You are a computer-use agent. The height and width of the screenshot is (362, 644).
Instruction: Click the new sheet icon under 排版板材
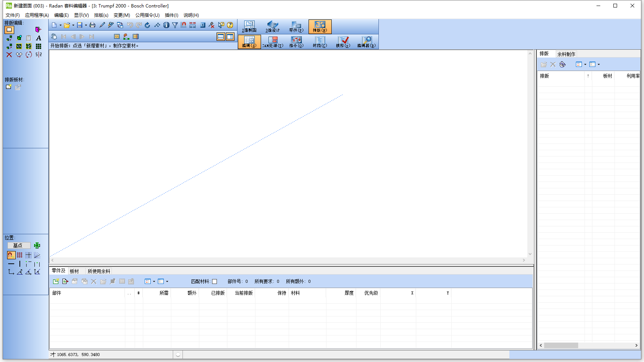click(x=9, y=87)
